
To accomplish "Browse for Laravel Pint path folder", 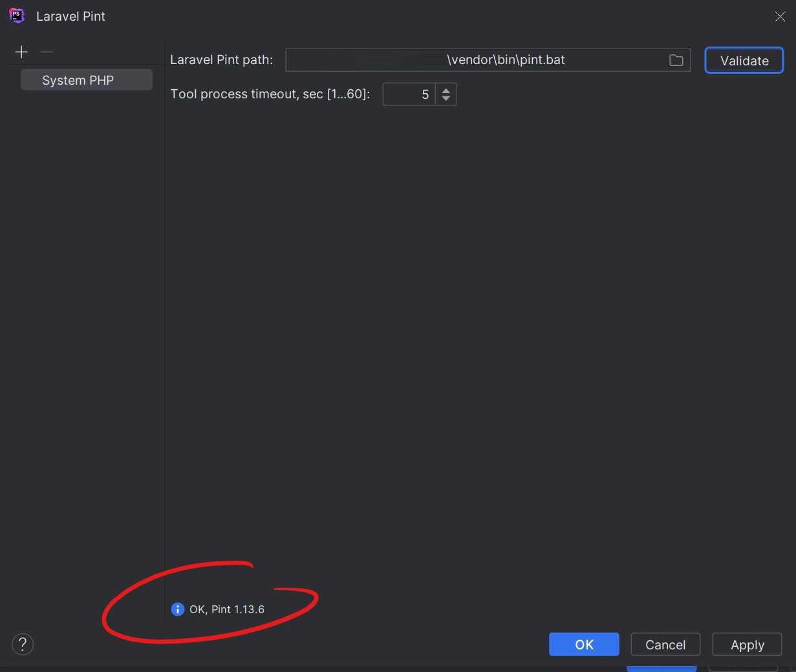I will pos(676,60).
